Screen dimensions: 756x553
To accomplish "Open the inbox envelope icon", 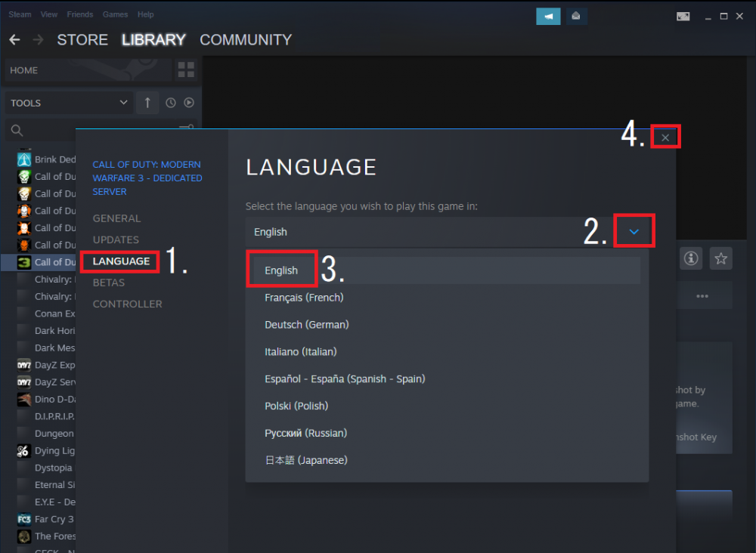I will point(577,16).
